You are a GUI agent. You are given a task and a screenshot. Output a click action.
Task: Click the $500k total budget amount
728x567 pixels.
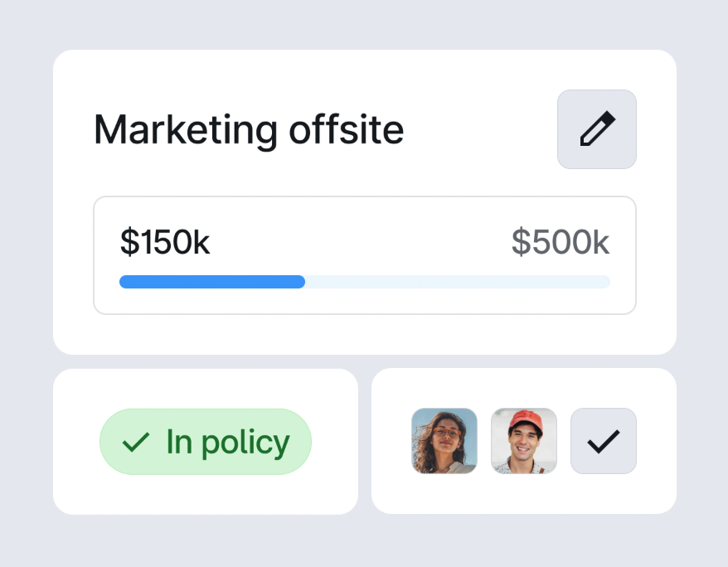tap(561, 241)
